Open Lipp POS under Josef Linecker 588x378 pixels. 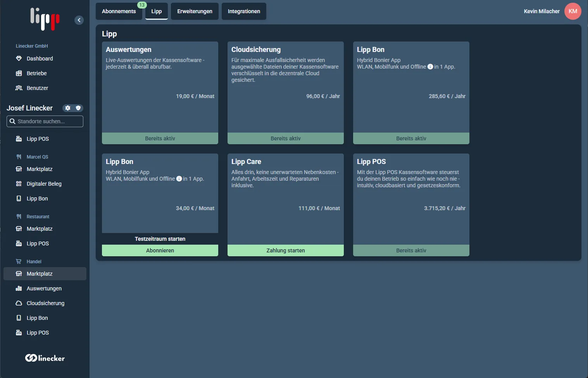pos(45,139)
